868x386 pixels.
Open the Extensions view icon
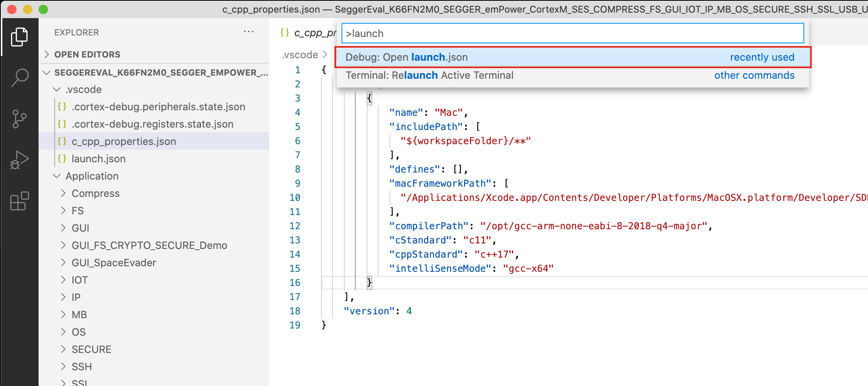(x=19, y=201)
